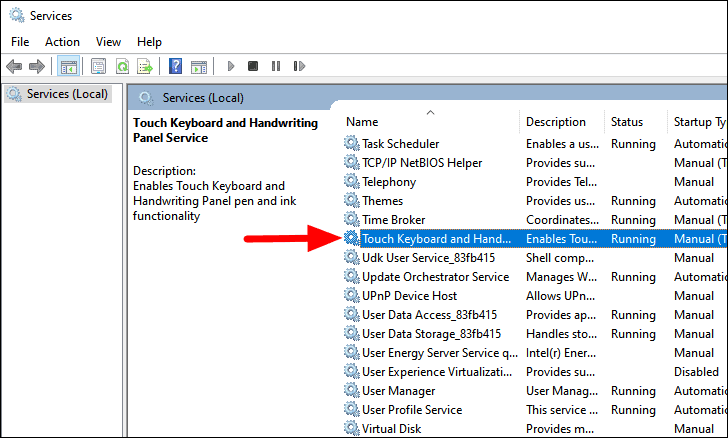Image resolution: width=728 pixels, height=438 pixels.
Task: Click the Disabled startup type cell
Action: coord(696,372)
